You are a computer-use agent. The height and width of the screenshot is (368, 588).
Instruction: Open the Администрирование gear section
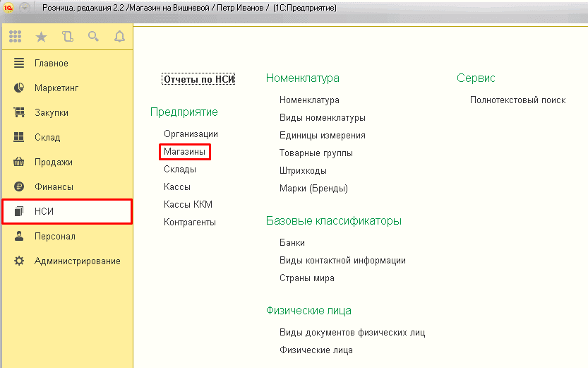(x=77, y=261)
